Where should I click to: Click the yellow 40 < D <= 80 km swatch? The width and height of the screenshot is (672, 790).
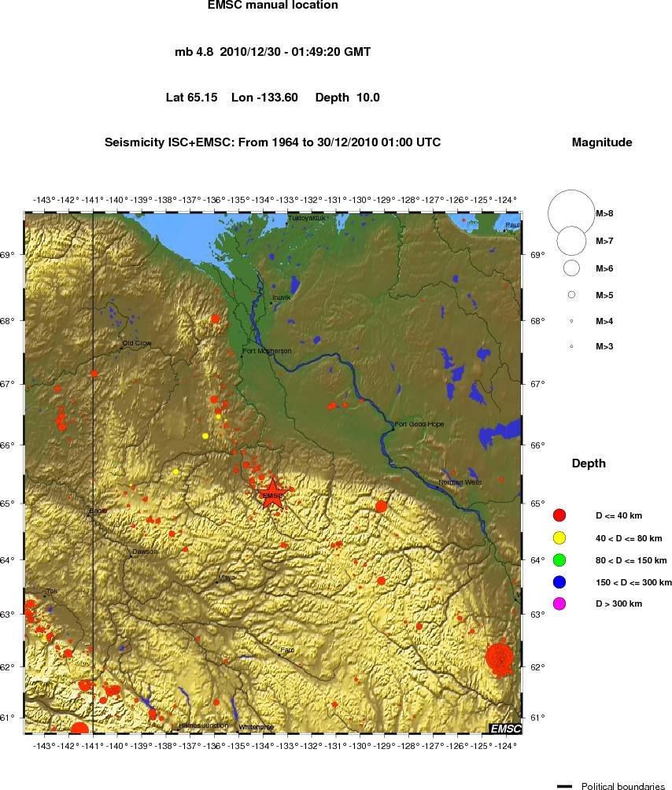click(559, 538)
